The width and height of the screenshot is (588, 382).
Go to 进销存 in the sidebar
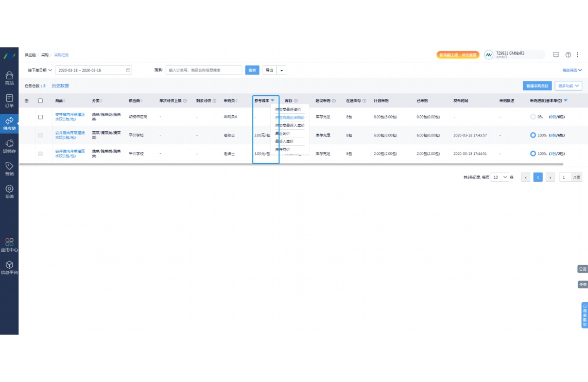coord(9,146)
